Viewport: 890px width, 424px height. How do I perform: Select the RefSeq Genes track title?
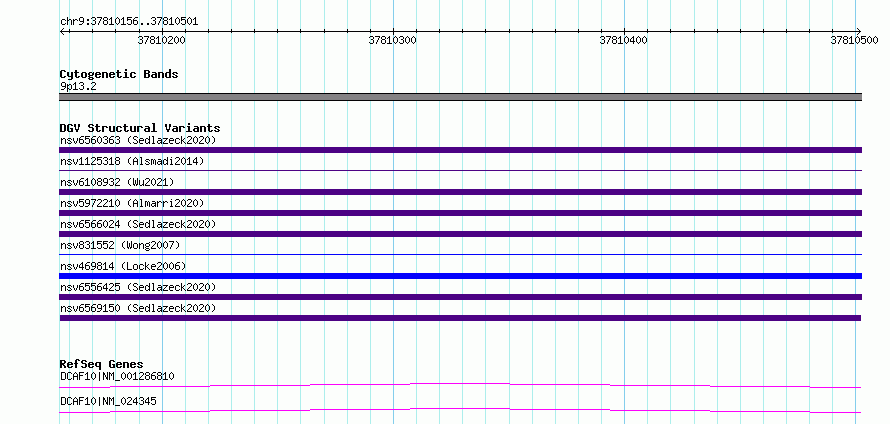pos(102,364)
